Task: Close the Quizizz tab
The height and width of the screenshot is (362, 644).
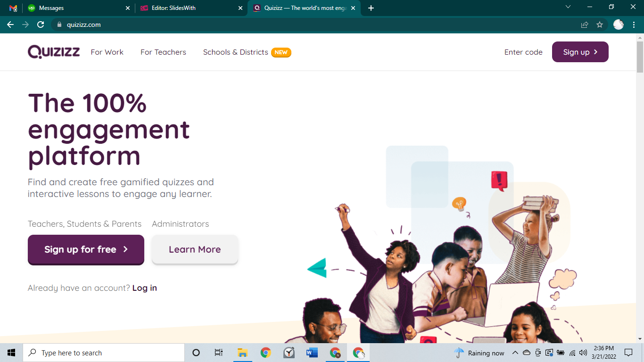Action: pyautogui.click(x=353, y=8)
